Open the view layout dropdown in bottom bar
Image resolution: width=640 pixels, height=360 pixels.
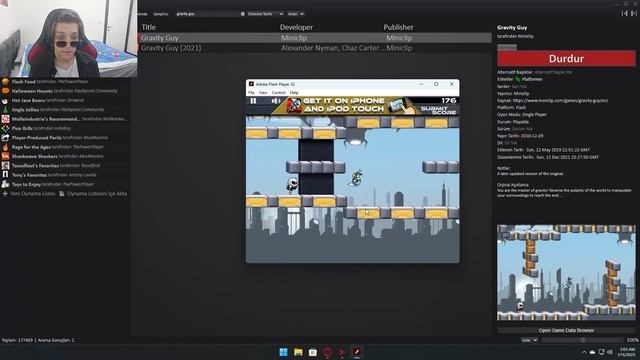coord(529,340)
